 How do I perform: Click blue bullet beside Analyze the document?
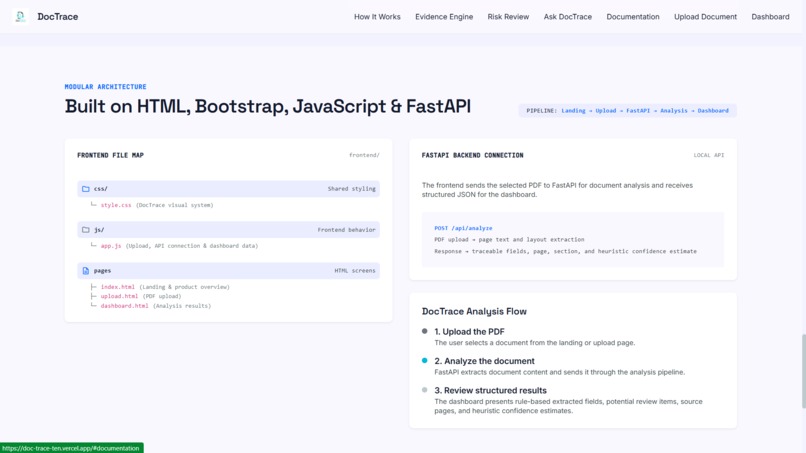[425, 360]
